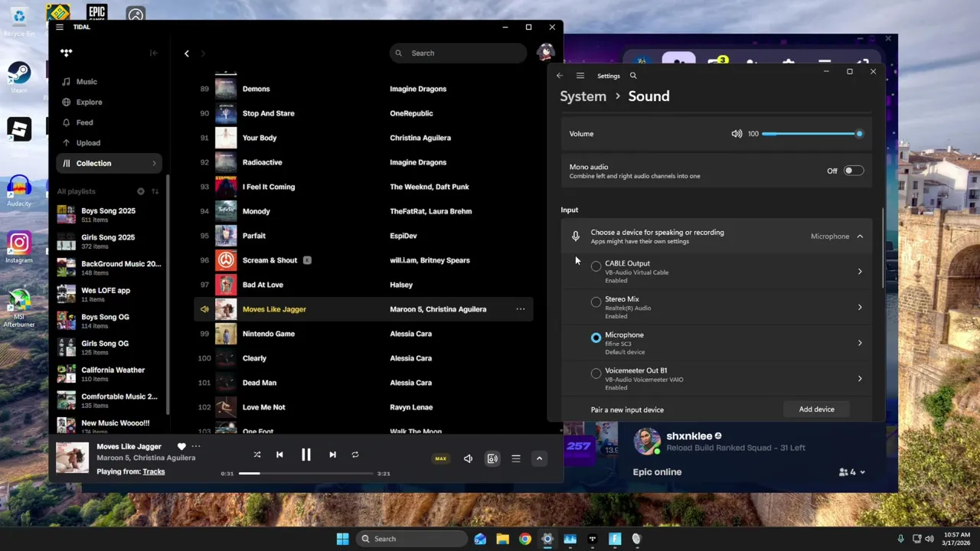The image size is (980, 551).
Task: Sort playlists with the sort icon
Action: tap(155, 191)
